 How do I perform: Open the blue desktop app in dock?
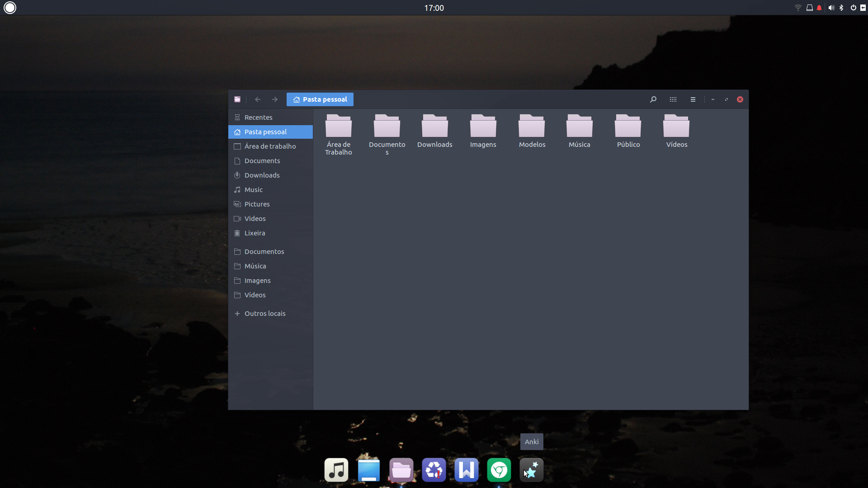(369, 470)
